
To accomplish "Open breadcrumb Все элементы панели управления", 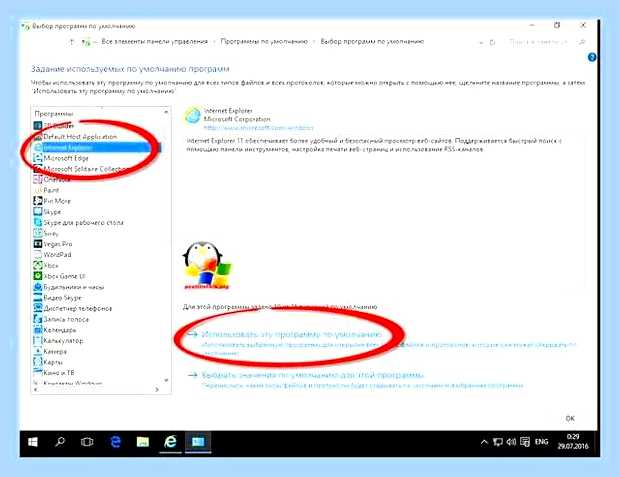I will [x=154, y=42].
